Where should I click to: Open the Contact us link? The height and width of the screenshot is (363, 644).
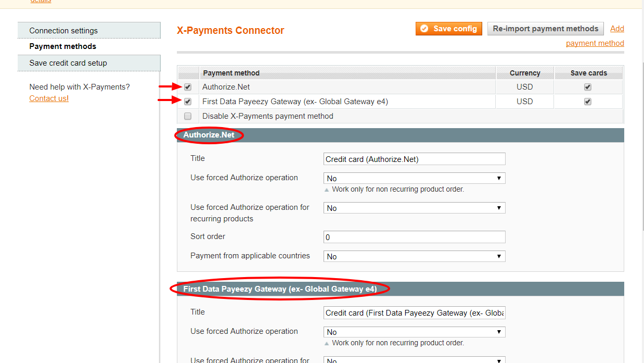tap(49, 98)
